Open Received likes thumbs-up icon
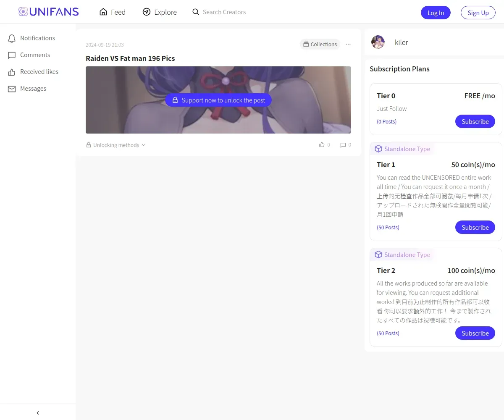This screenshot has width=504, height=420. point(12,72)
